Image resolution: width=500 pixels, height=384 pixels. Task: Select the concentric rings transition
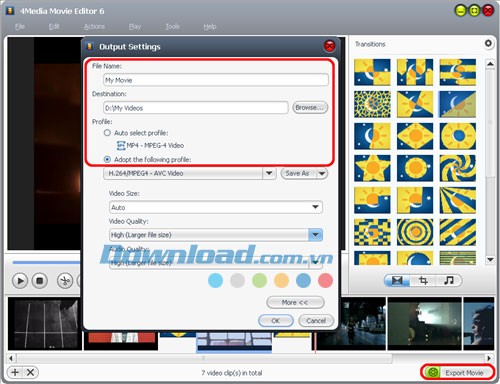[415, 232]
